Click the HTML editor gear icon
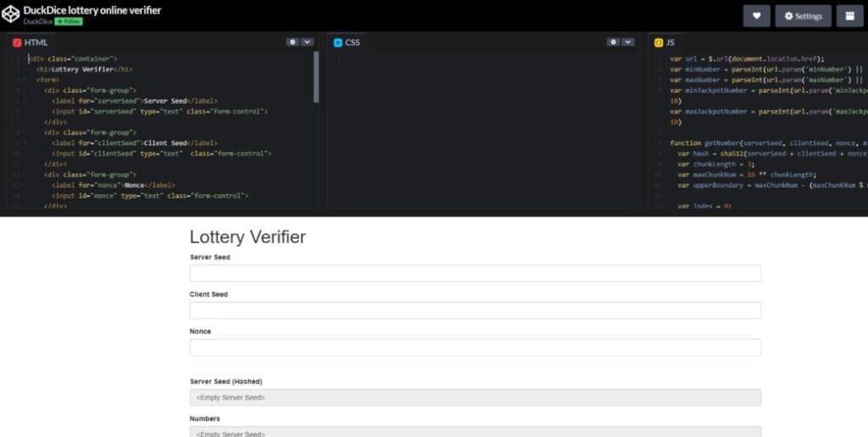The width and height of the screenshot is (868, 437). coord(292,42)
